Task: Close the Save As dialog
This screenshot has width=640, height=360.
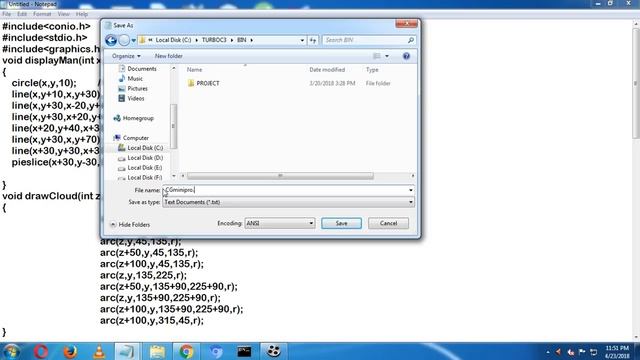Action: (406, 24)
